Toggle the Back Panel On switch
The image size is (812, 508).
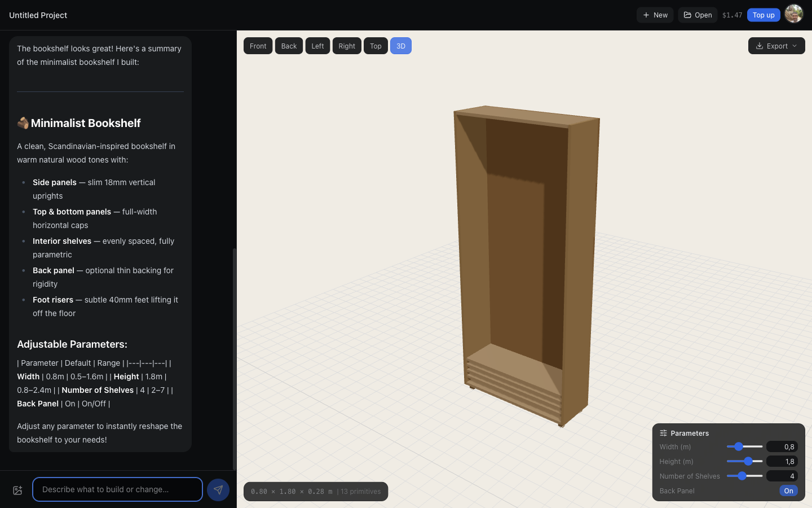pyautogui.click(x=788, y=491)
